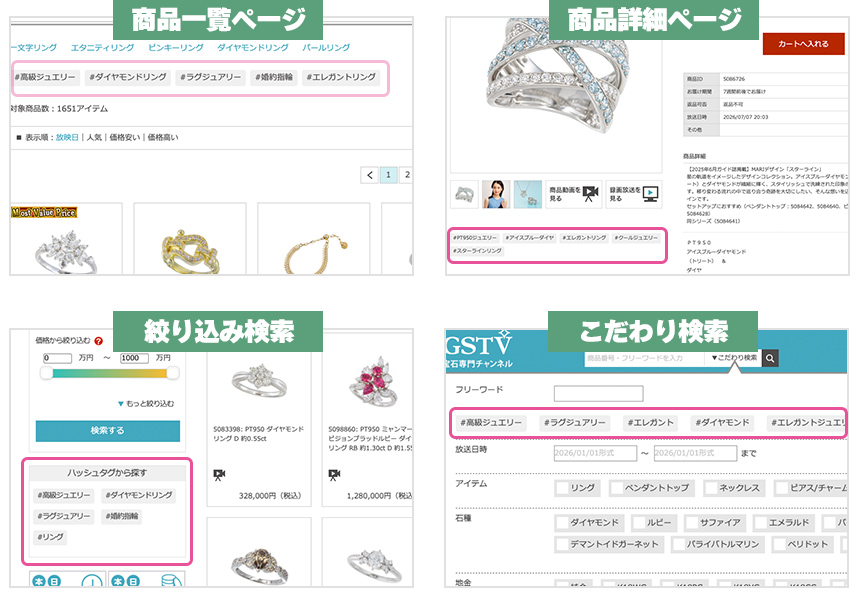Check the サファイア stone checkbox

(x=692, y=523)
